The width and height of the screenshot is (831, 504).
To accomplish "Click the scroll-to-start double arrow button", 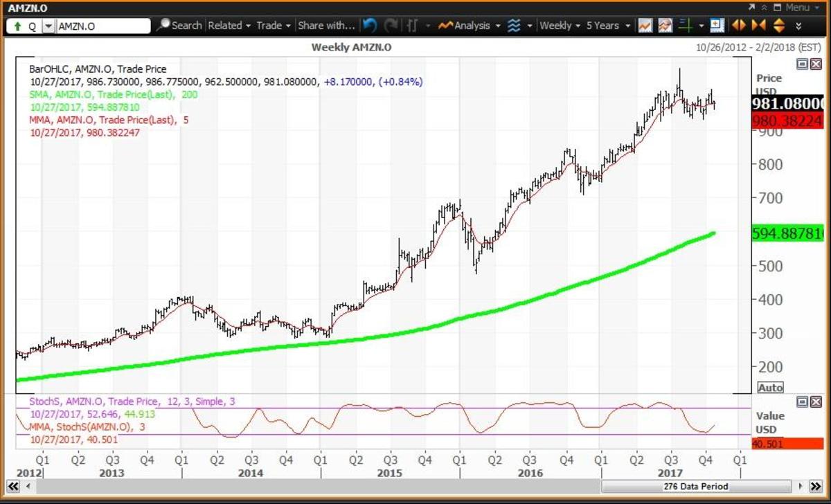I will pyautogui.click(x=12, y=487).
